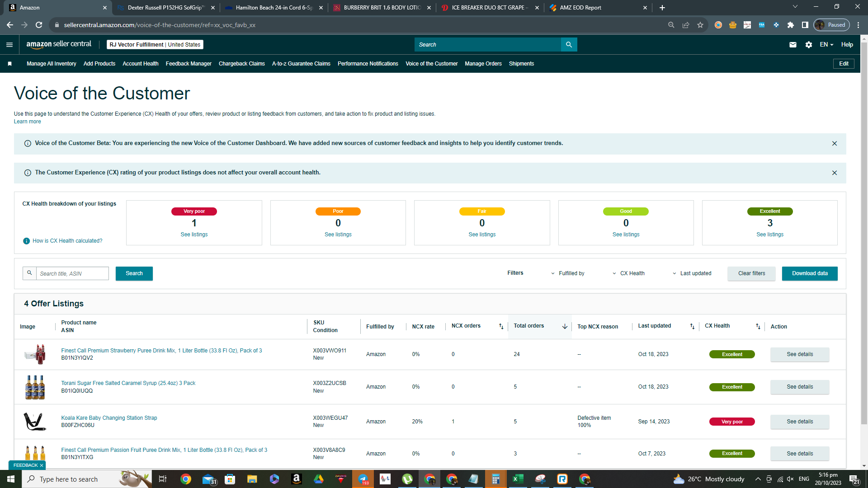Open the Seller Central hamburger menu
The height and width of the screenshot is (488, 868).
click(x=9, y=44)
